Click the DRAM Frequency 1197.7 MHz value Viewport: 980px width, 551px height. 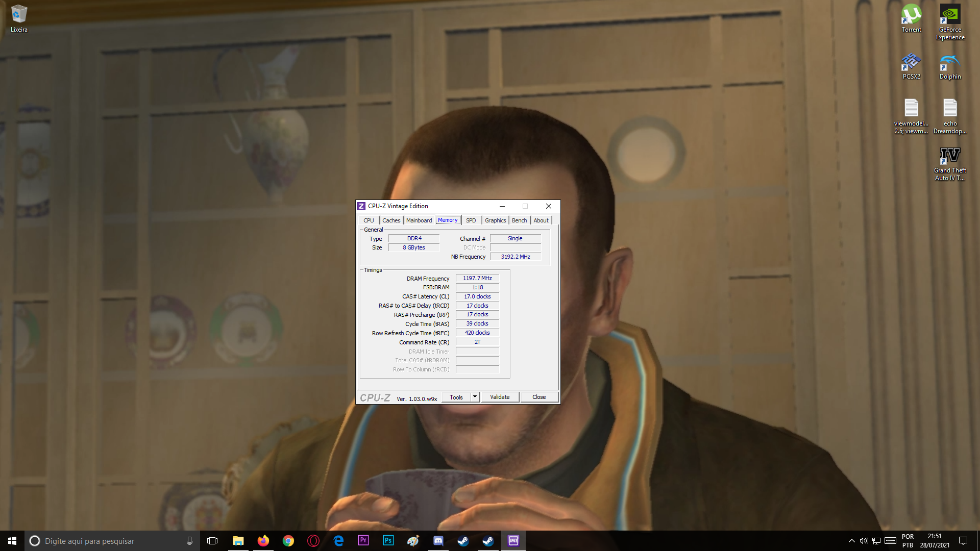tap(477, 278)
